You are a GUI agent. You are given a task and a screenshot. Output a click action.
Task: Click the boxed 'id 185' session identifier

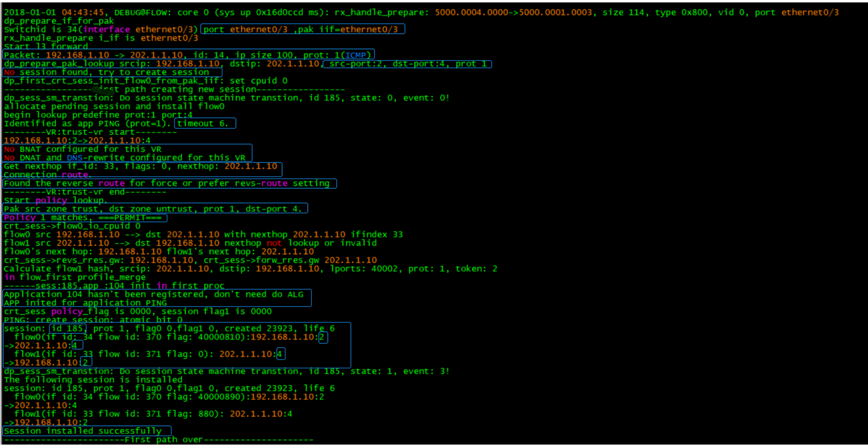click(68, 328)
